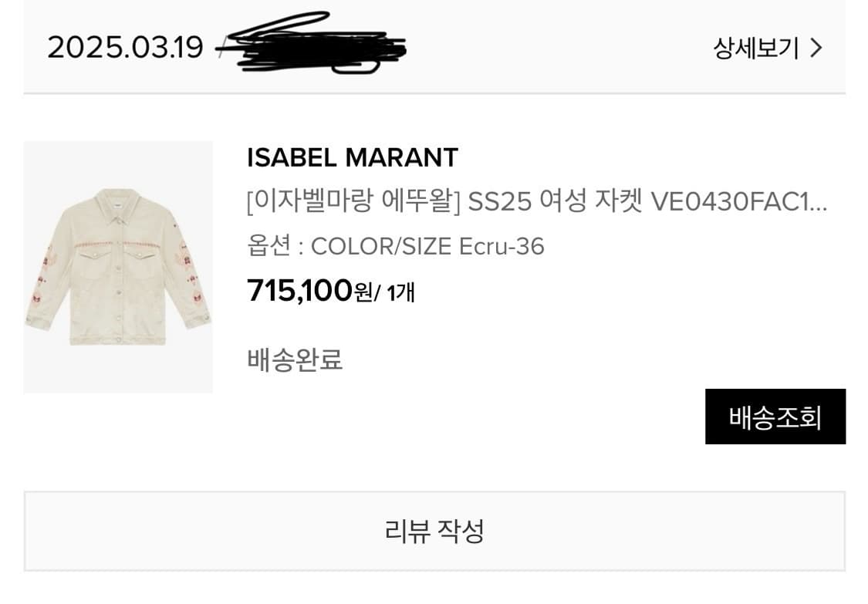Click the chevron arrow beside 상세보기
Viewport: 868px width, 604px height.
point(816,49)
